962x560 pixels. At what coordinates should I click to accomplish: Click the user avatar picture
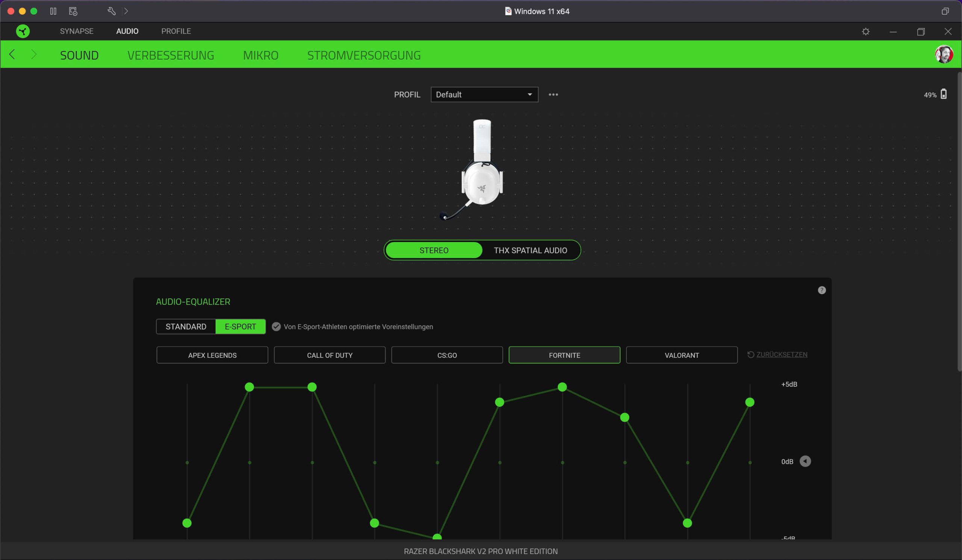click(x=944, y=54)
